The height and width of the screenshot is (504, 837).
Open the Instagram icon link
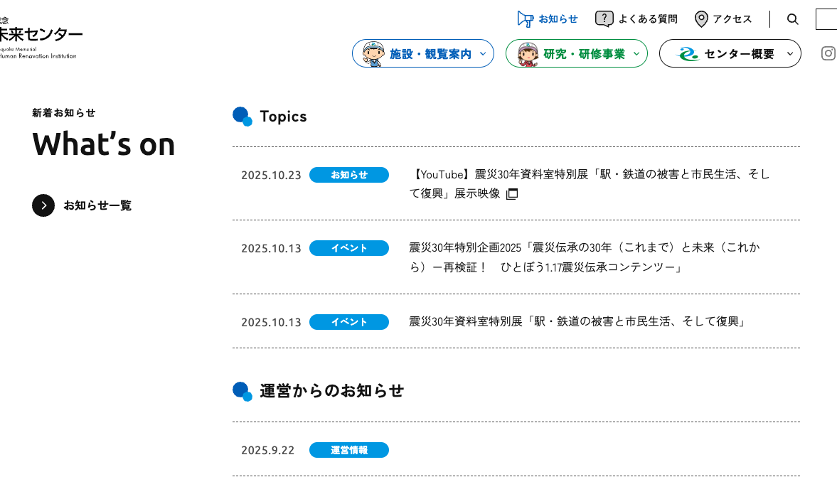pyautogui.click(x=828, y=53)
